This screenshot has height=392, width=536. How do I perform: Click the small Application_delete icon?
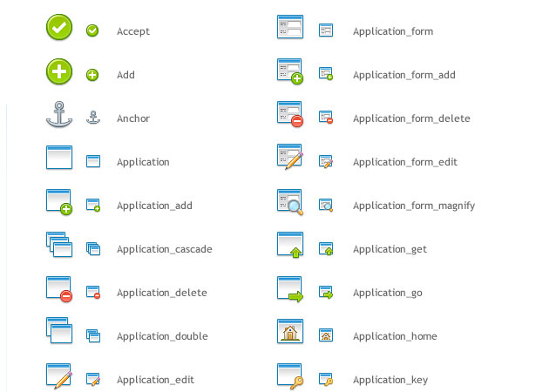[x=93, y=292]
